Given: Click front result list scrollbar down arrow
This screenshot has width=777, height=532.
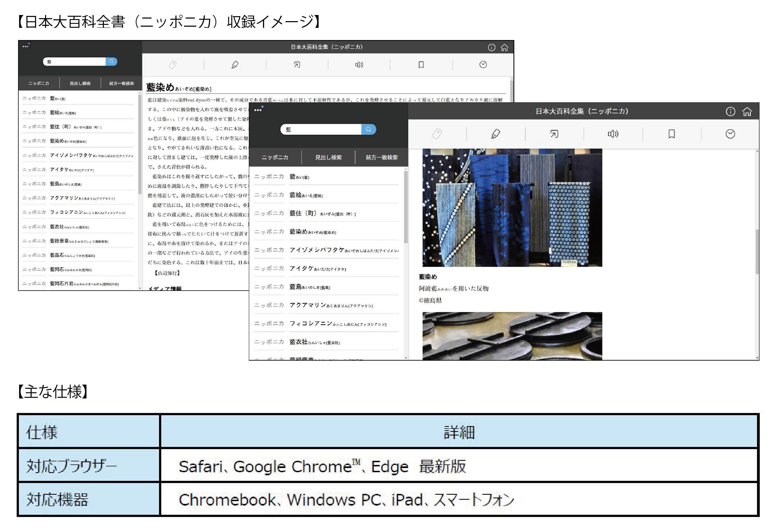Looking at the screenshot, I should pos(406,358).
